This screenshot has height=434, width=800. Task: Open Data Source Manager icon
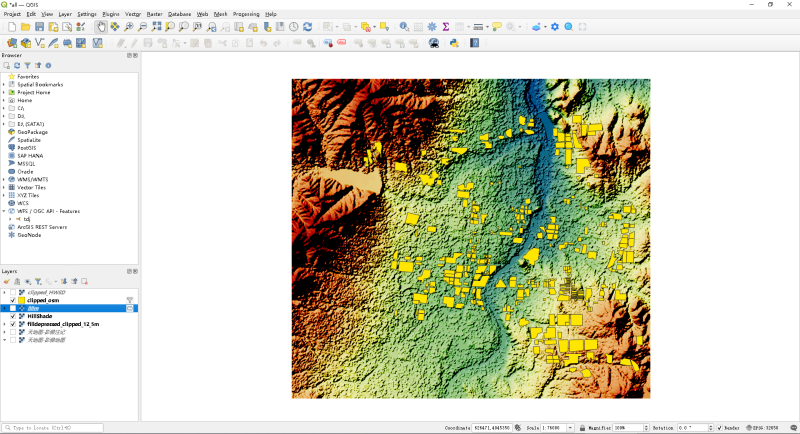12,43
